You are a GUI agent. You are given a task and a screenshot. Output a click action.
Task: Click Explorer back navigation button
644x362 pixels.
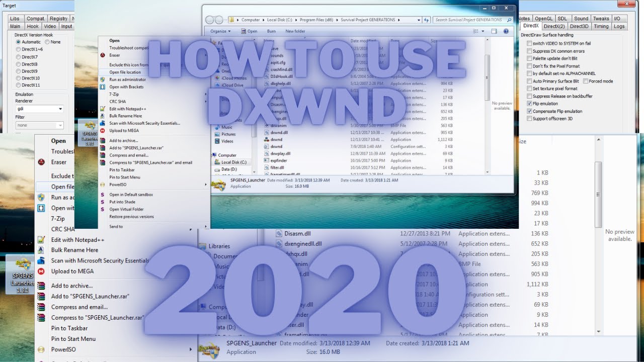point(210,20)
